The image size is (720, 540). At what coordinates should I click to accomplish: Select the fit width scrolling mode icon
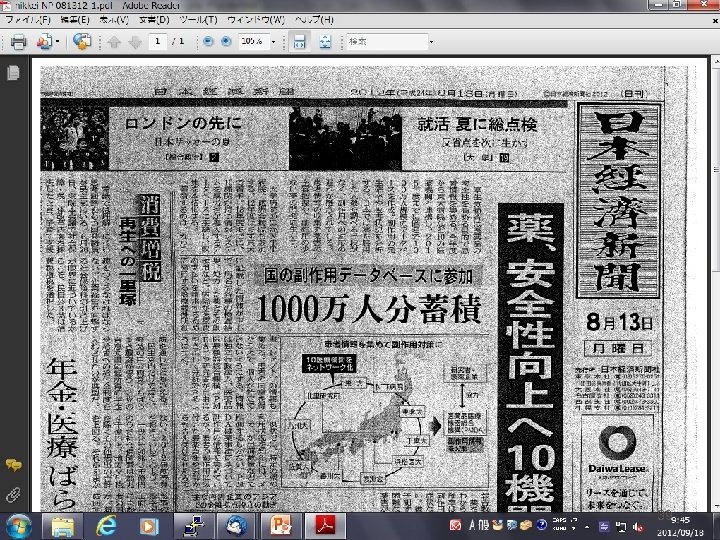299,42
